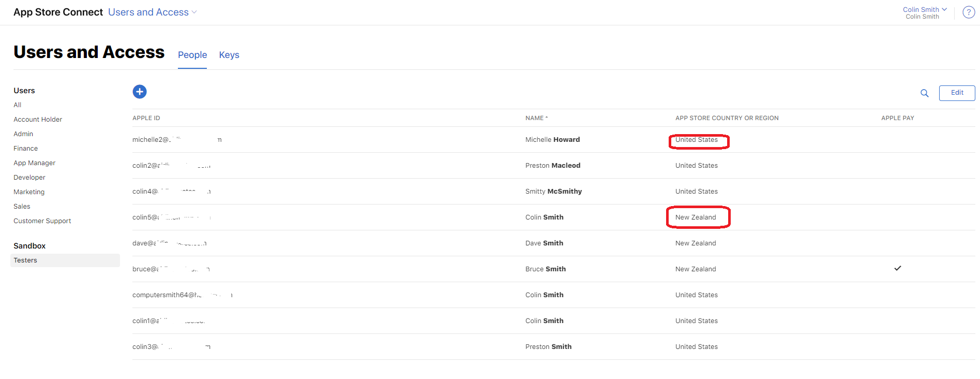980x379 pixels.
Task: Filter users by Account Holder role
Action: pos(38,120)
